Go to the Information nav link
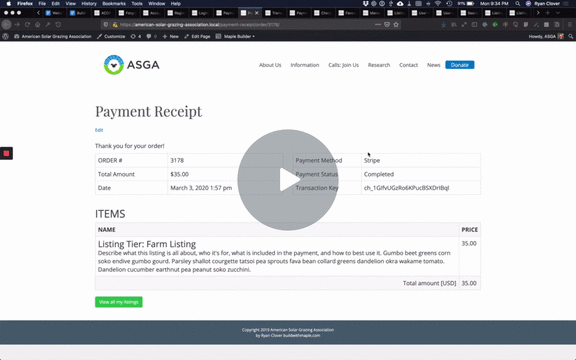Image resolution: width=576 pixels, height=360 pixels. [305, 65]
